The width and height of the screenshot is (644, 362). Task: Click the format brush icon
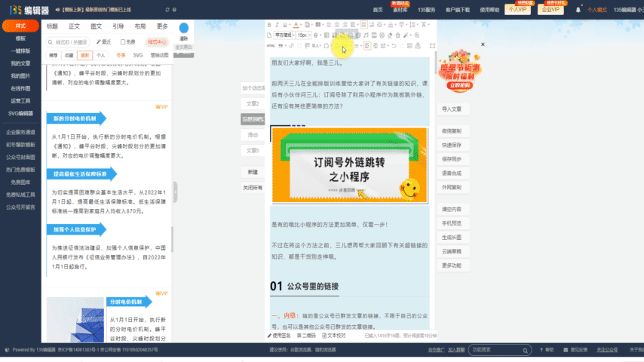tap(406, 35)
